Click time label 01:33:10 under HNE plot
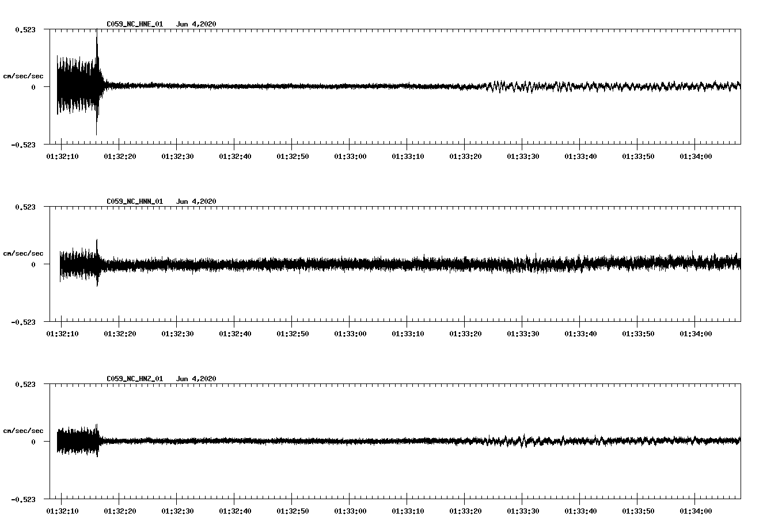 (x=408, y=157)
